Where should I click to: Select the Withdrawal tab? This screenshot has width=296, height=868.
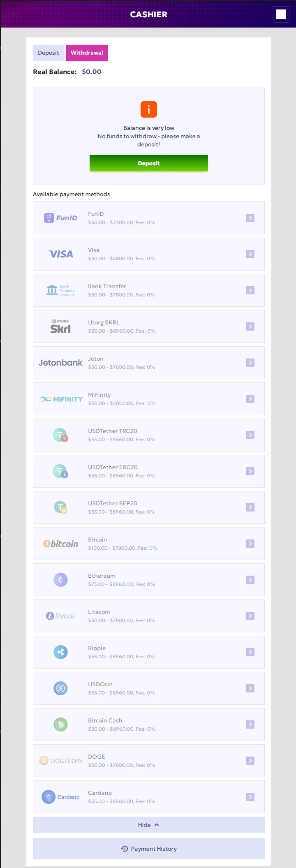(87, 53)
